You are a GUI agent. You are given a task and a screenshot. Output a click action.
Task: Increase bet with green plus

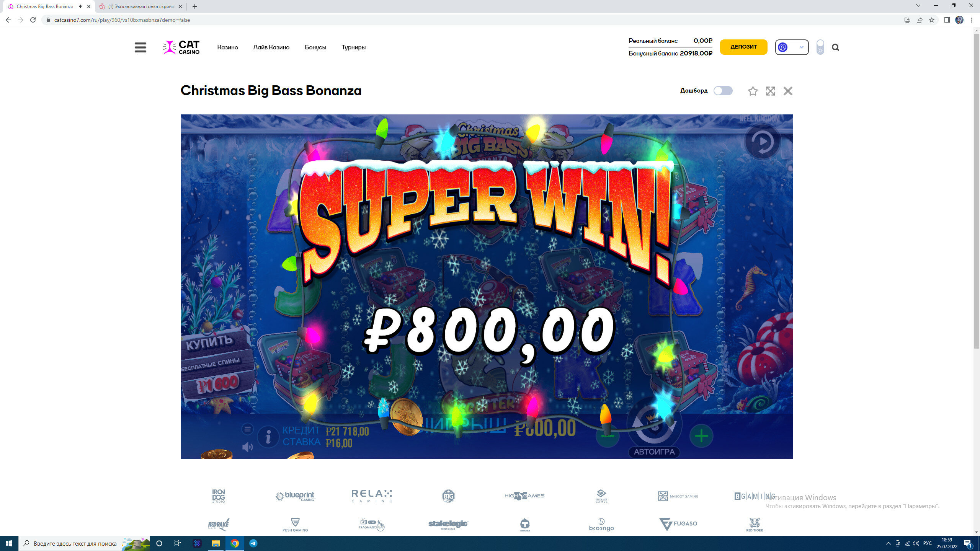[x=701, y=436]
